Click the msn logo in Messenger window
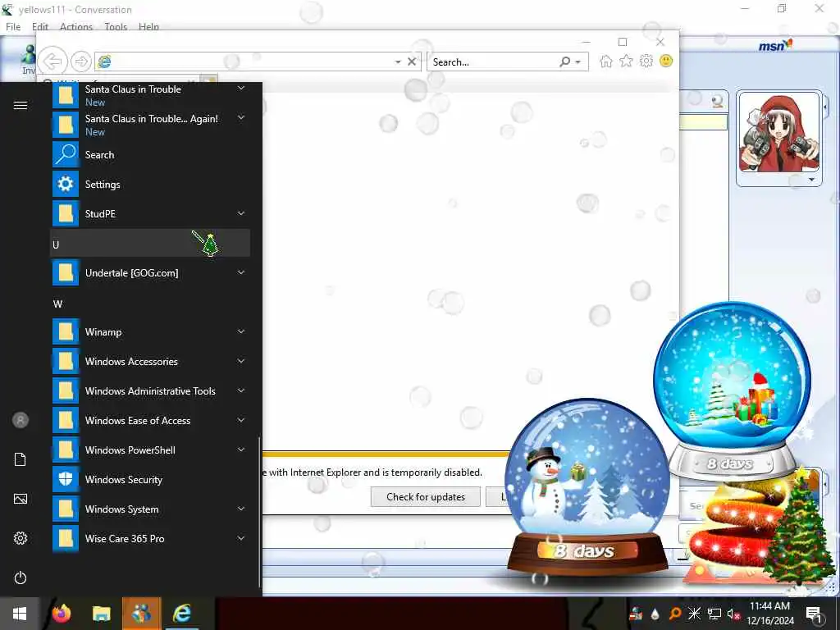 pos(775,45)
